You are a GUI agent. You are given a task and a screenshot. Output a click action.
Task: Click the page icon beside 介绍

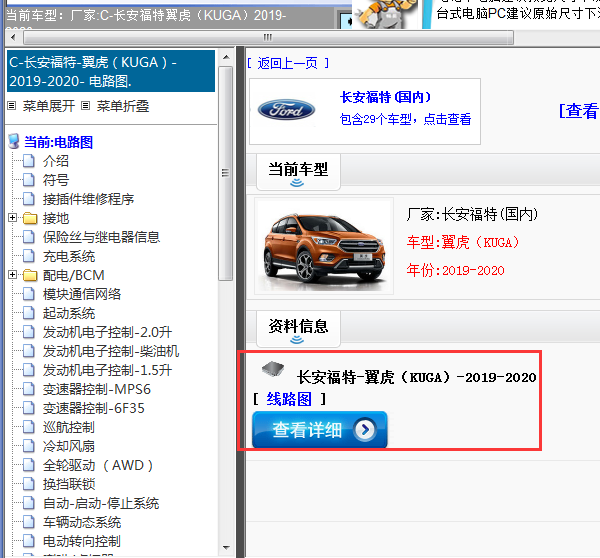coord(29,161)
